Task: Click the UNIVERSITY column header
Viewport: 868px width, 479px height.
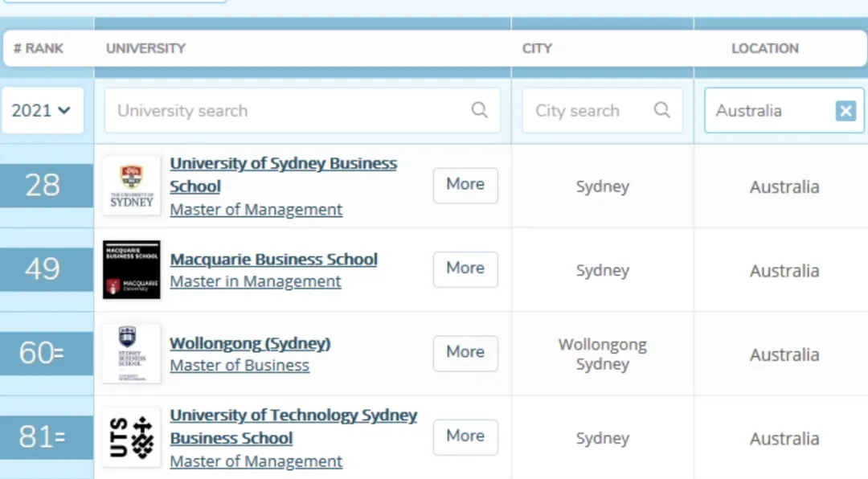Action: pos(145,49)
